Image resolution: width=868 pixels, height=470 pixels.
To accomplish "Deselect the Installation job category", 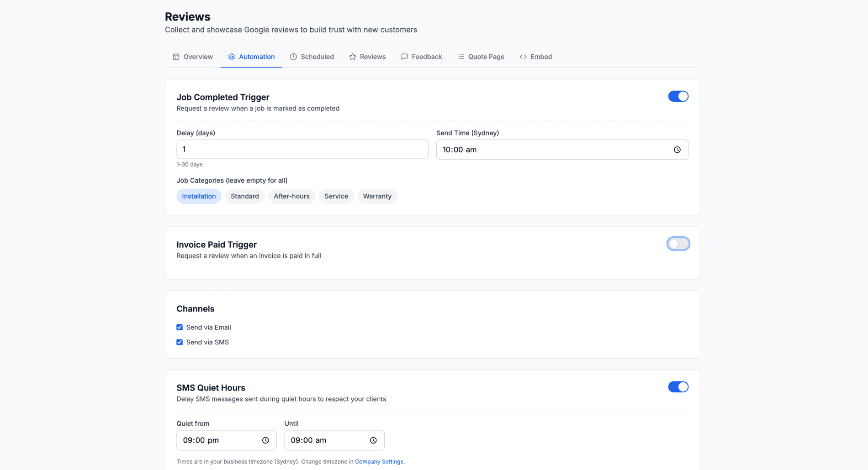I will pyautogui.click(x=199, y=196).
